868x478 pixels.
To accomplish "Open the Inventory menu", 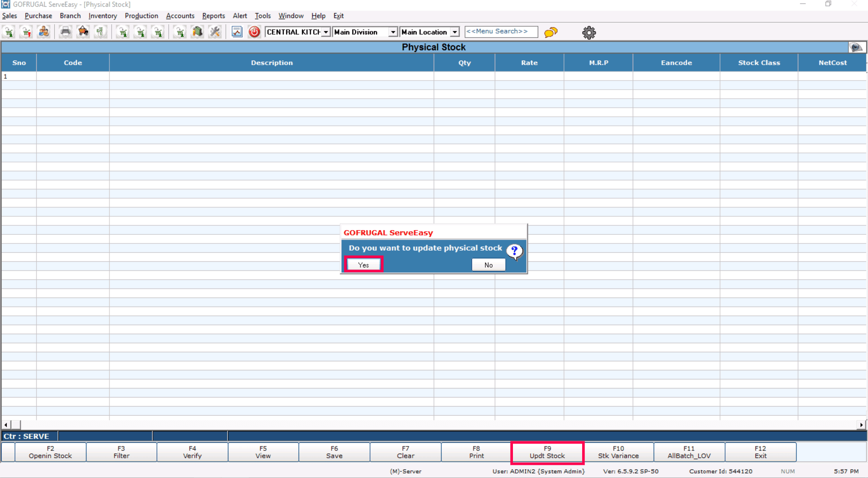I will coord(103,16).
